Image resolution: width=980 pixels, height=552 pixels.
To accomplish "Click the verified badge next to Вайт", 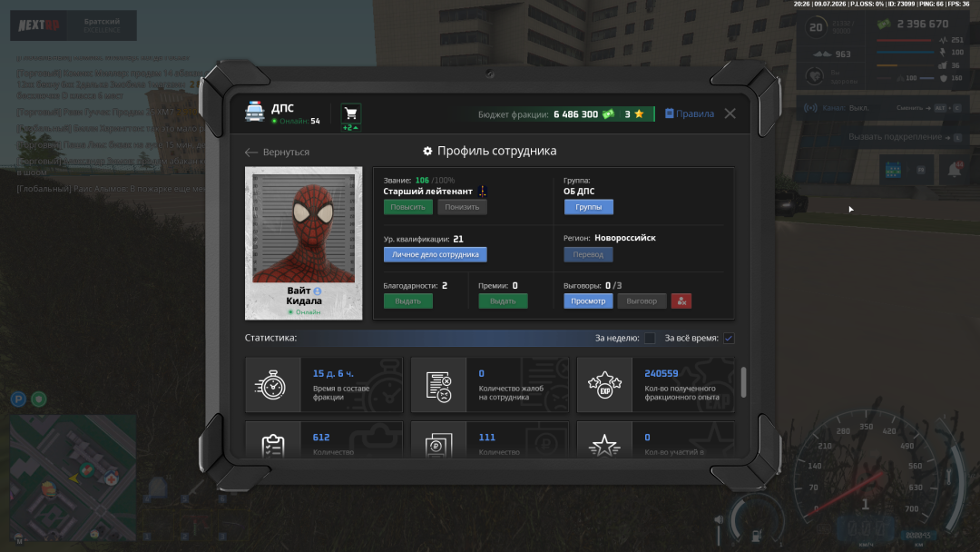I will click(318, 291).
